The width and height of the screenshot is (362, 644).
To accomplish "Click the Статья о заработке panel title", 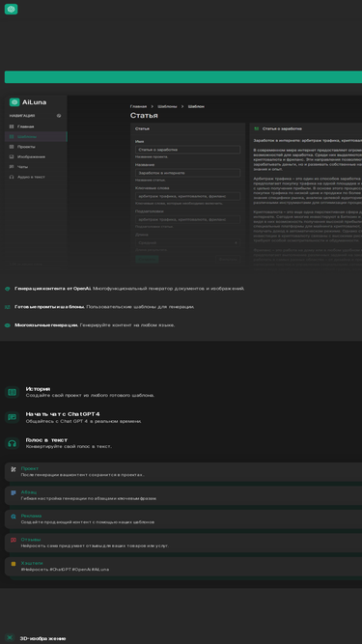I will 282,128.
